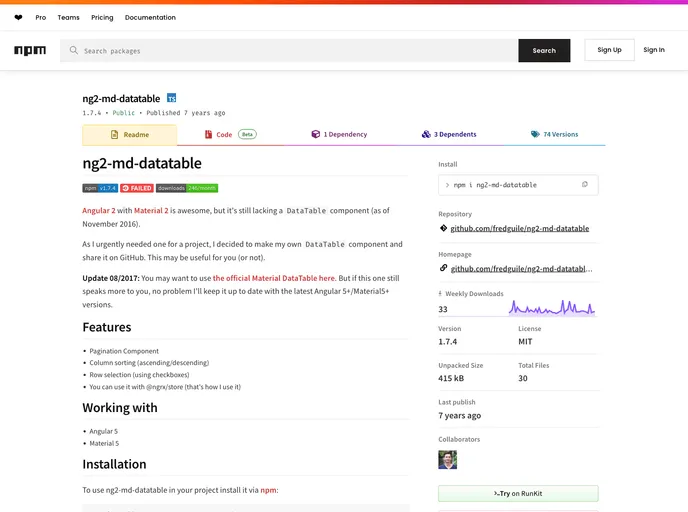Click the total files value '30'
This screenshot has width=688, height=512.
coord(523,378)
